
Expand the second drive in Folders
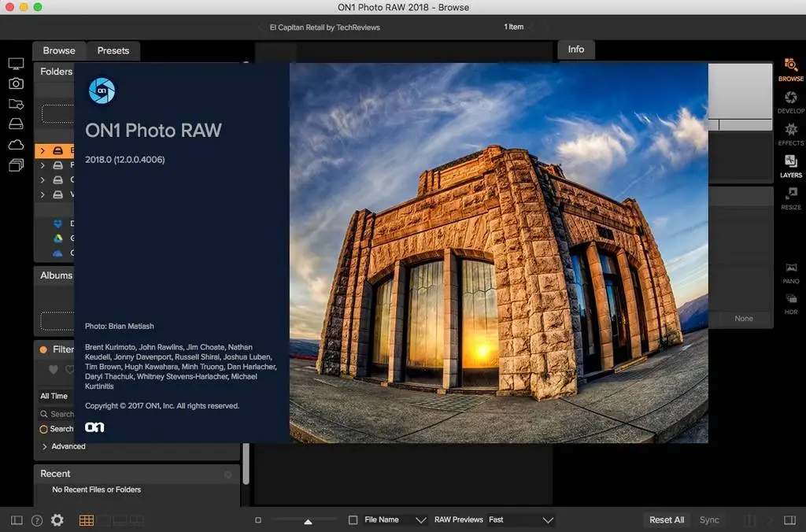(43, 165)
